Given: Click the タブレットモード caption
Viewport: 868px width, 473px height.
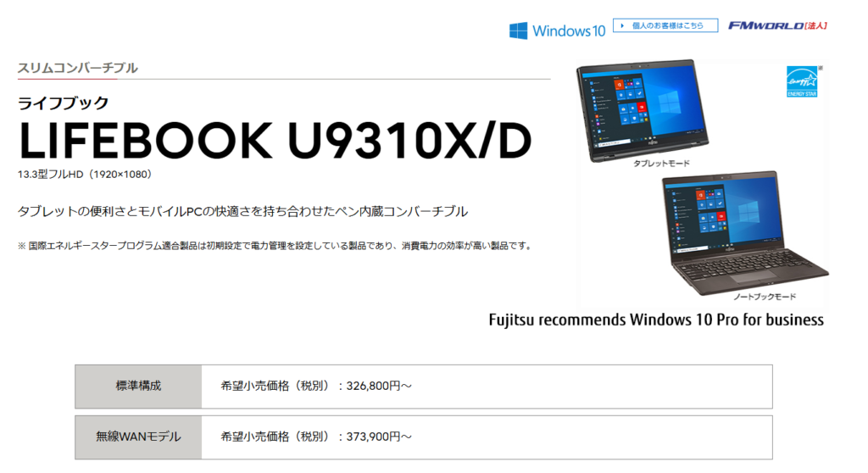Looking at the screenshot, I should (x=661, y=164).
